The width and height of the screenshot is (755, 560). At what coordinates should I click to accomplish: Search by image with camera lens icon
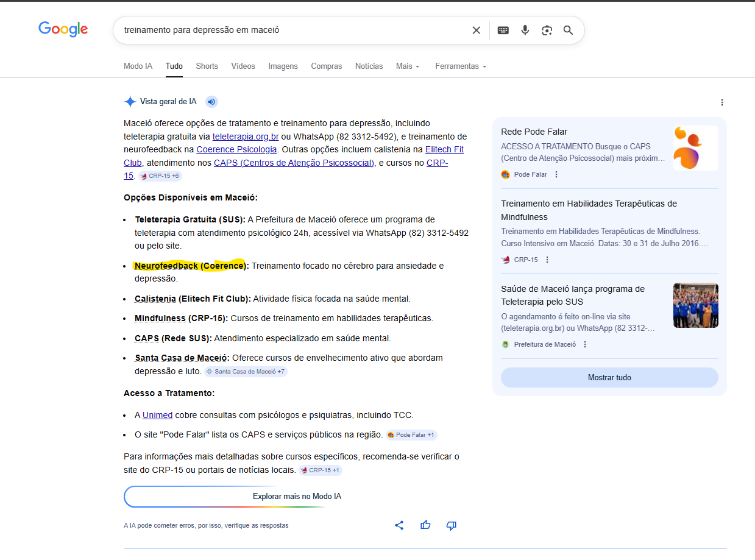[547, 30]
